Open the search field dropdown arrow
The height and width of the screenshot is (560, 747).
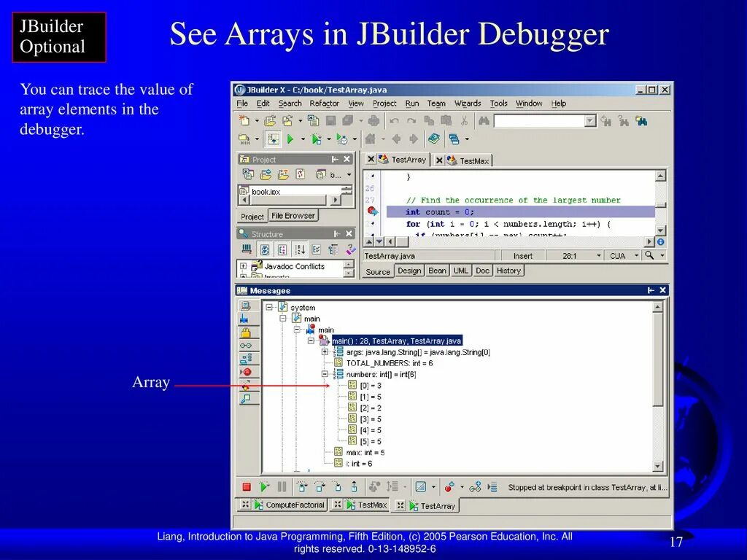click(590, 121)
